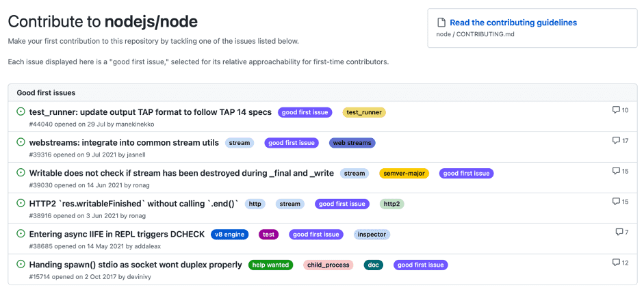Click the open-issue icon beside webstreams issue

point(21,143)
